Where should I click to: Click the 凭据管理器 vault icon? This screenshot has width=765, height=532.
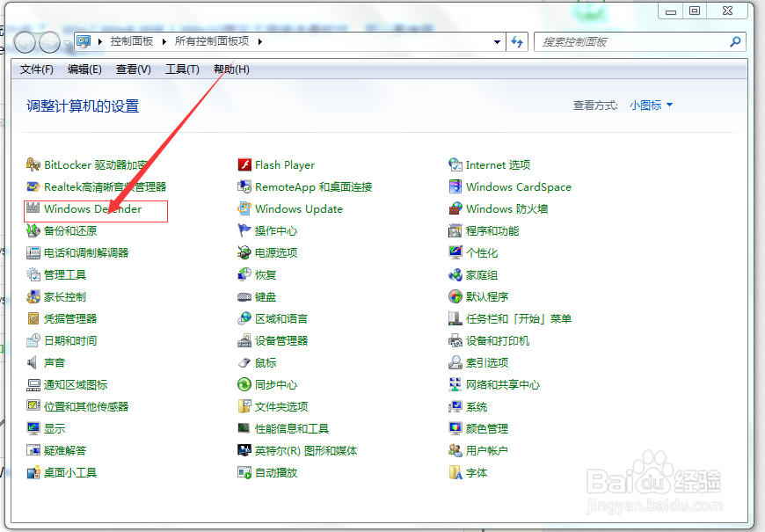click(33, 318)
